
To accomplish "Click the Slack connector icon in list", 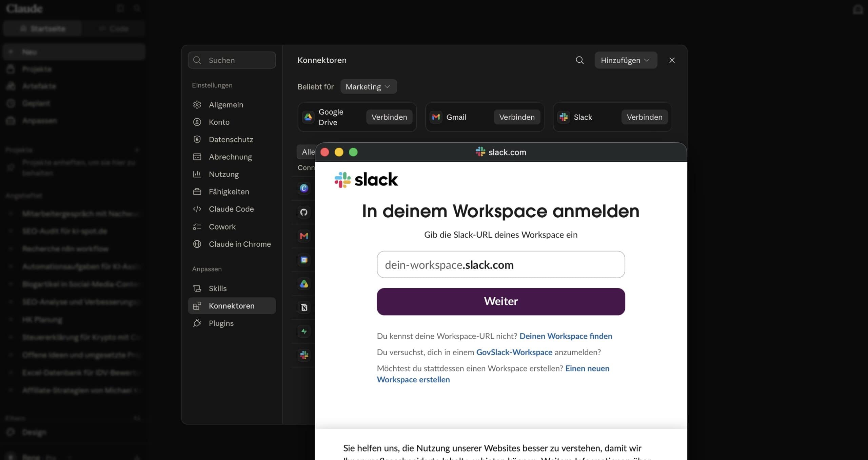I will 304,355.
